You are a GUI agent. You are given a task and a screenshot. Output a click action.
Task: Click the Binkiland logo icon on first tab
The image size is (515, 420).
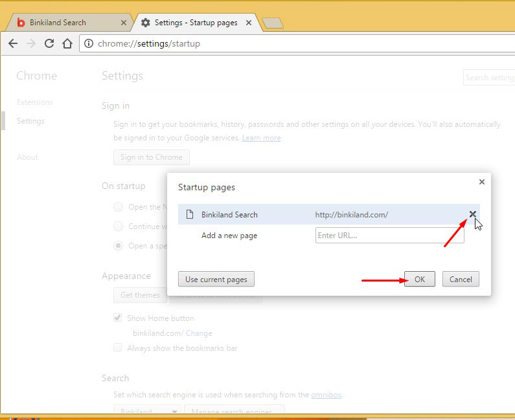[x=21, y=22]
